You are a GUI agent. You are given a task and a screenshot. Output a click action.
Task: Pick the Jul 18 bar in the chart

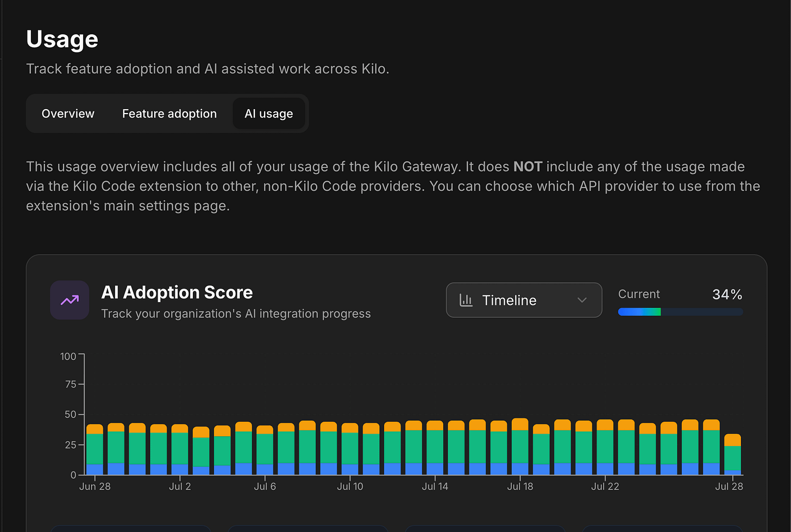520,447
